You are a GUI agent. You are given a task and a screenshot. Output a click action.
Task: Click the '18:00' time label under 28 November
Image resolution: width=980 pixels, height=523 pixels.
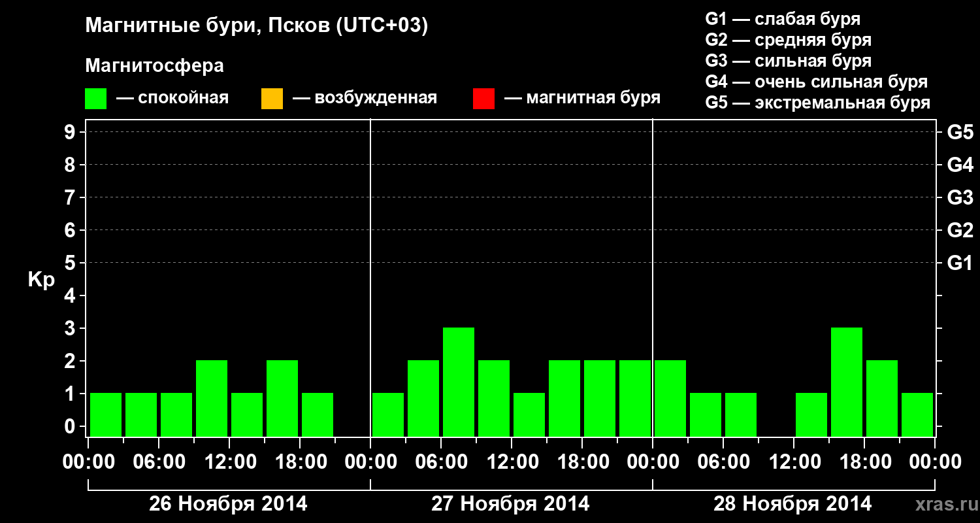[x=864, y=462]
